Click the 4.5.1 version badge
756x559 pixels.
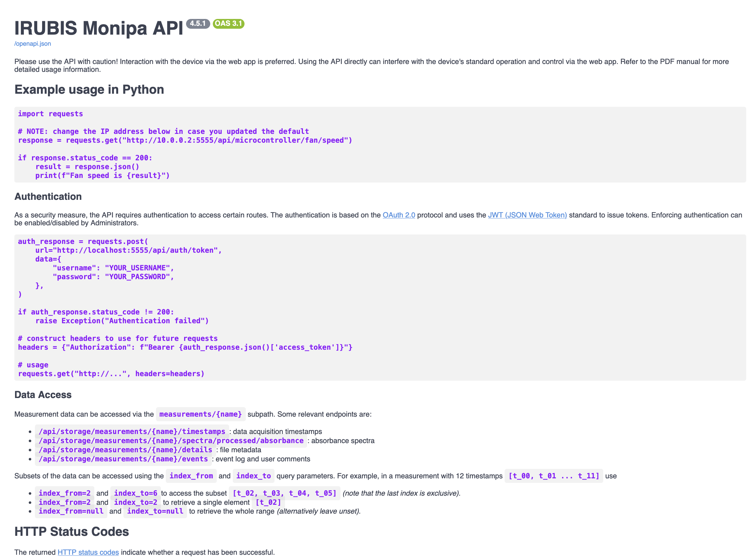198,24
